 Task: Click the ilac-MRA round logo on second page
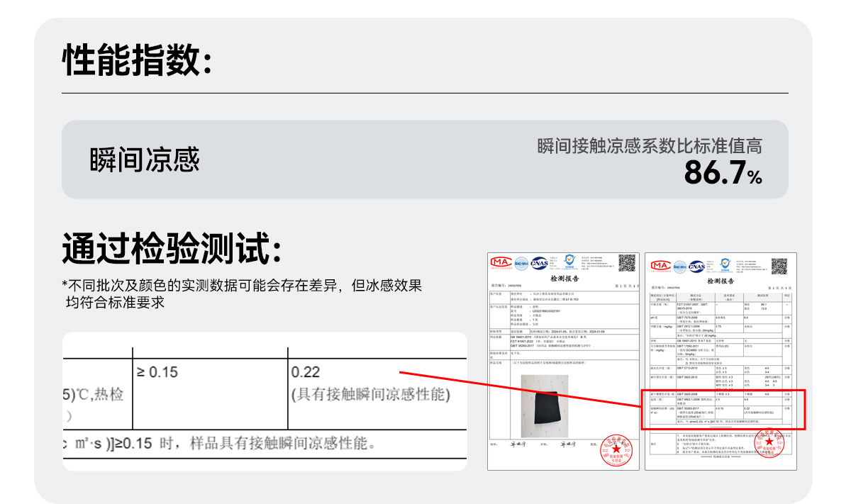[679, 267]
